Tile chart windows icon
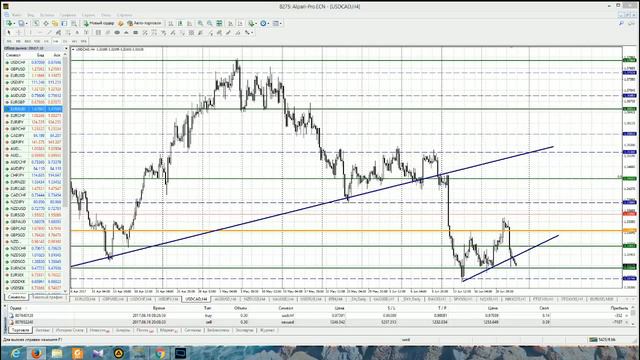This screenshot has width=640, height=360. pyautogui.click(x=219, y=23)
